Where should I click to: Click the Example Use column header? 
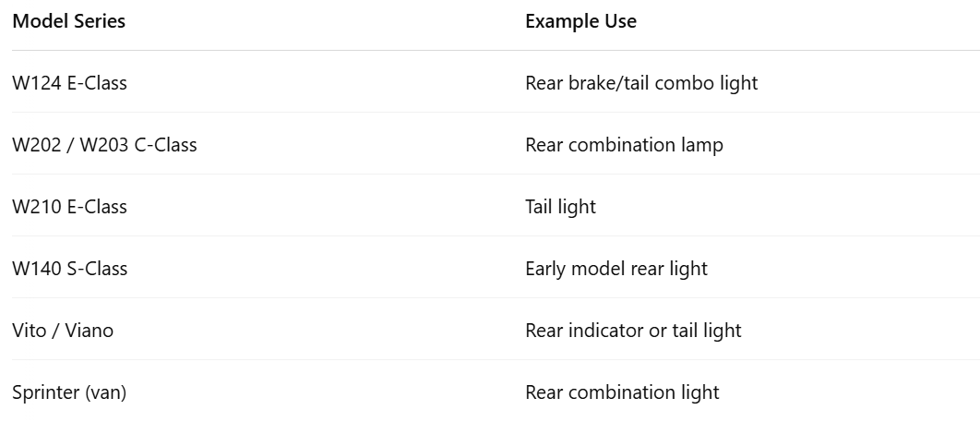pyautogui.click(x=580, y=21)
